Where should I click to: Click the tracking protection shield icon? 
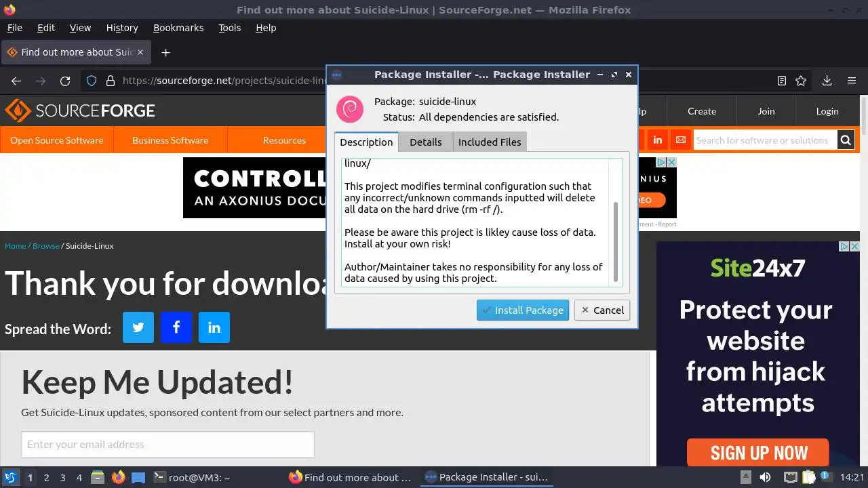[92, 81]
